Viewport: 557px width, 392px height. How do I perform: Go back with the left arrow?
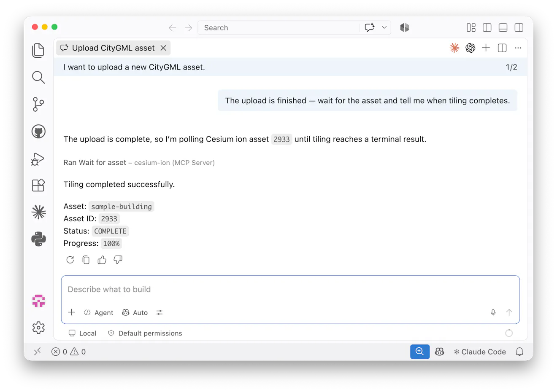point(172,28)
